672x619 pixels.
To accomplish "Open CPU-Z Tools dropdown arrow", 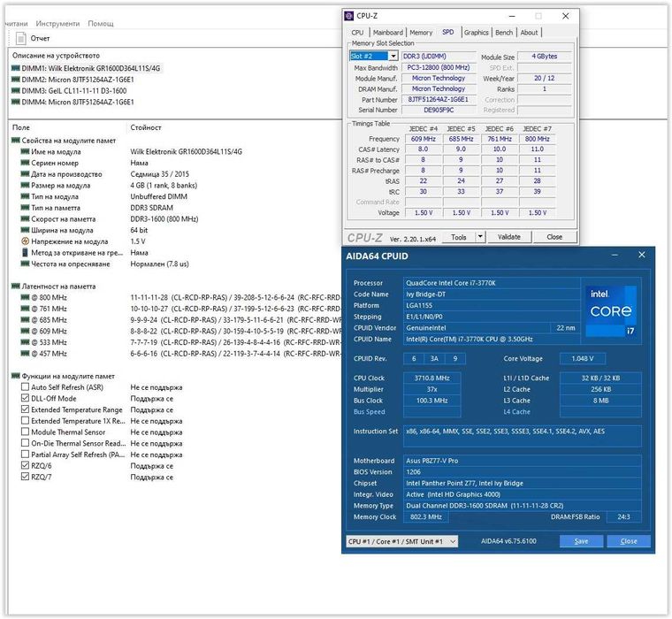I will tap(480, 237).
